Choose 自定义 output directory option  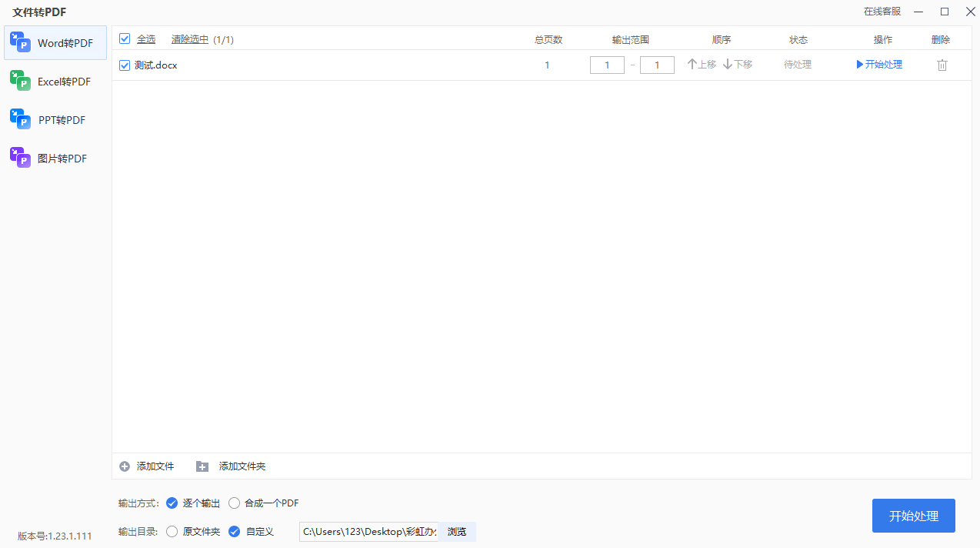[234, 531]
